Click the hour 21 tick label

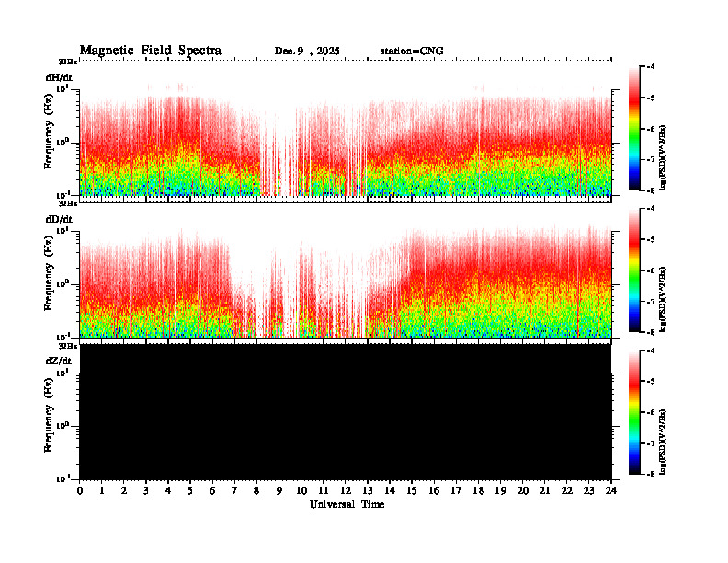pyautogui.click(x=544, y=490)
